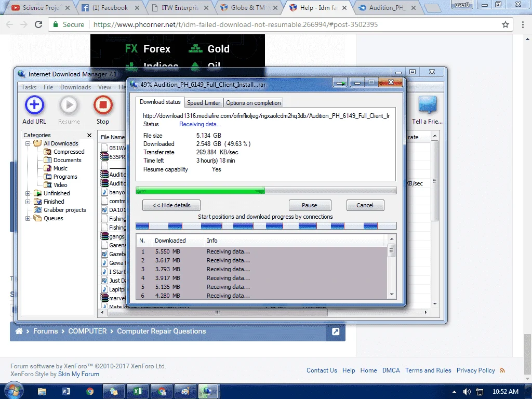Select the Video category icon
Image resolution: width=532 pixels, height=399 pixels.
[x=48, y=185]
